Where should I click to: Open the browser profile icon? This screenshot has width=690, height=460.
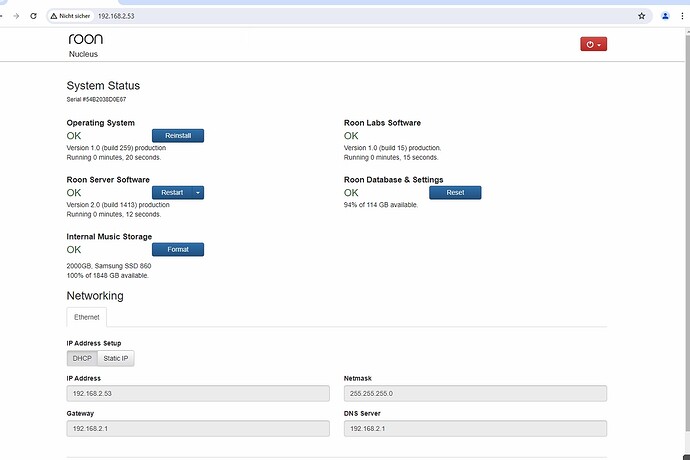(665, 16)
